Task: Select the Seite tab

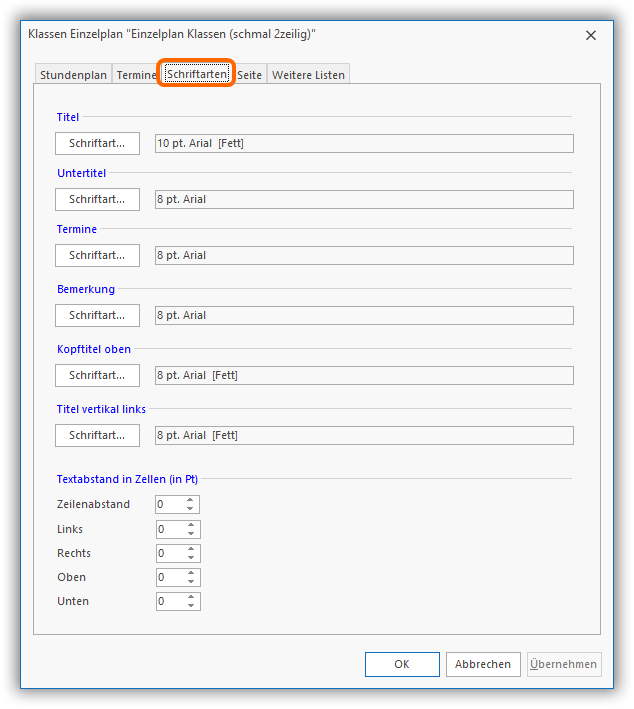Action: pyautogui.click(x=249, y=75)
